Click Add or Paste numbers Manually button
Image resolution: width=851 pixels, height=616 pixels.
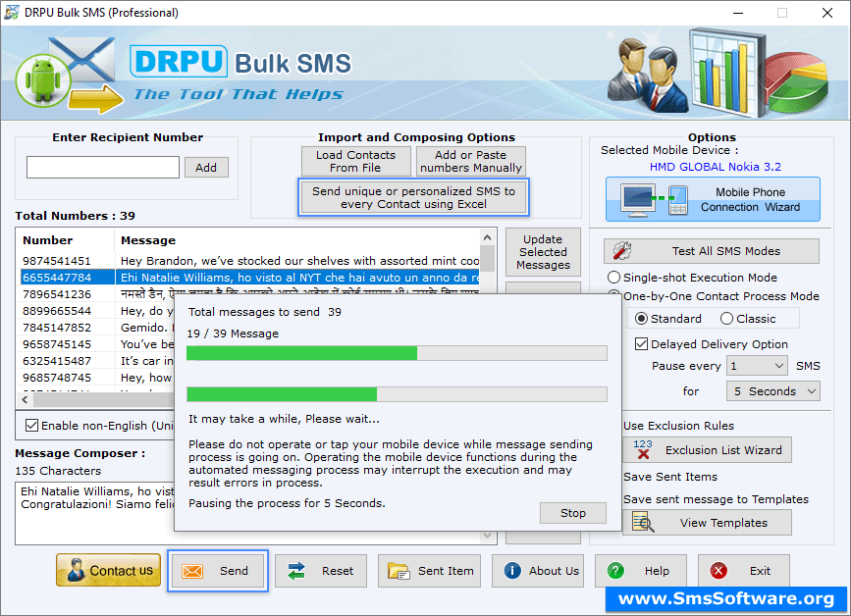coord(470,161)
